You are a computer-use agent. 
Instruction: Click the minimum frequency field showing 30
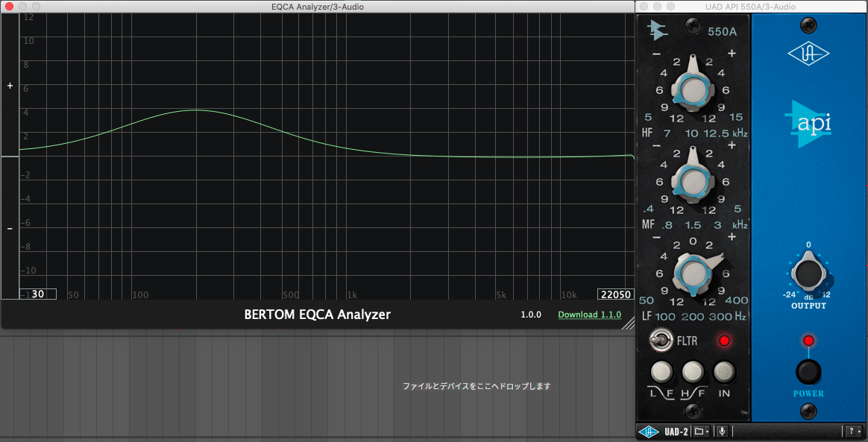point(37,294)
